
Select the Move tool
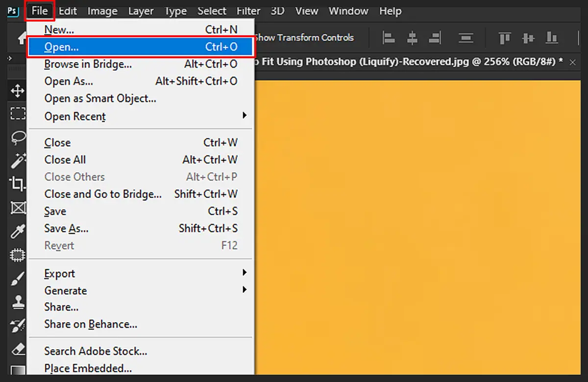pyautogui.click(x=17, y=91)
